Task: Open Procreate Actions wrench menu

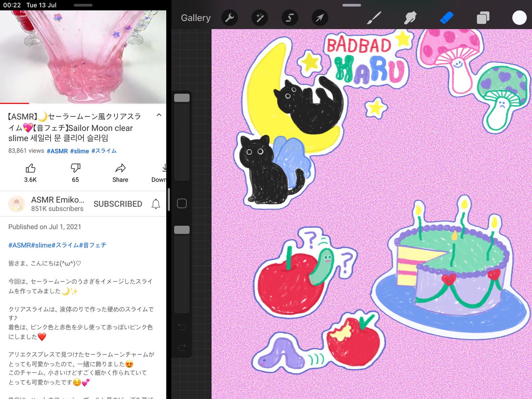Action: pyautogui.click(x=230, y=18)
